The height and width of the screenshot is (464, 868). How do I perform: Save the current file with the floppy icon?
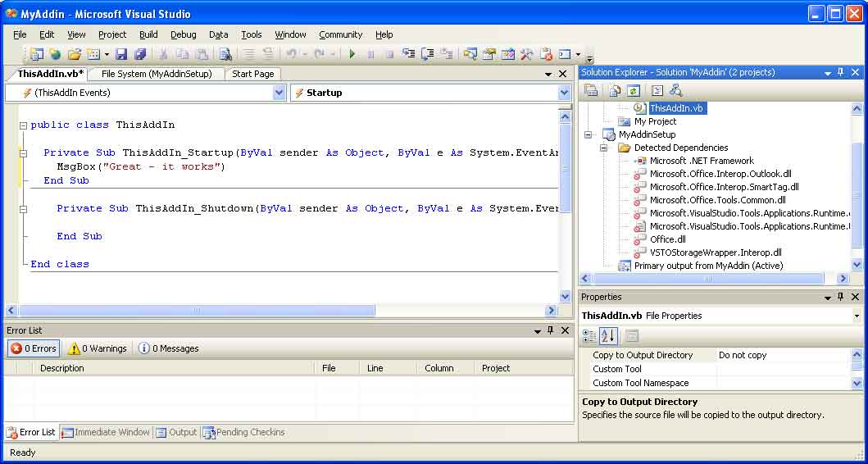(x=121, y=54)
